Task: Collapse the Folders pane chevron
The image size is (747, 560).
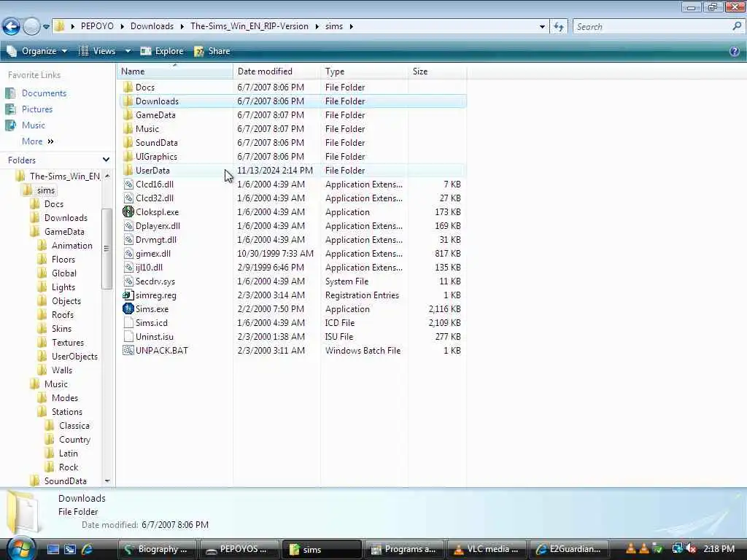Action: coord(106,160)
